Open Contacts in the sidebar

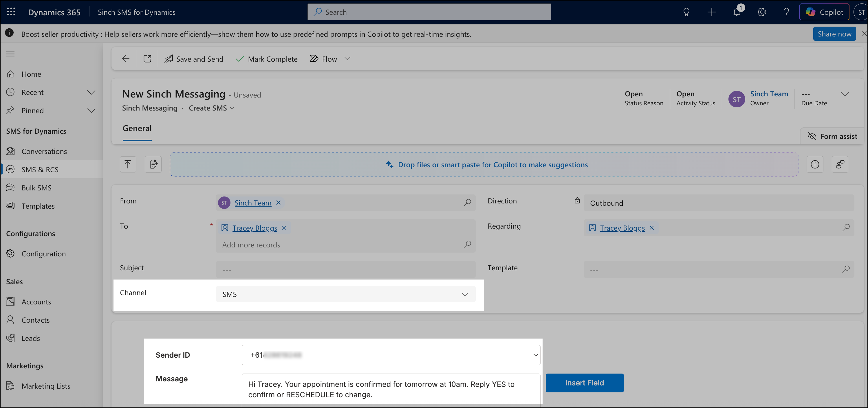(x=36, y=320)
